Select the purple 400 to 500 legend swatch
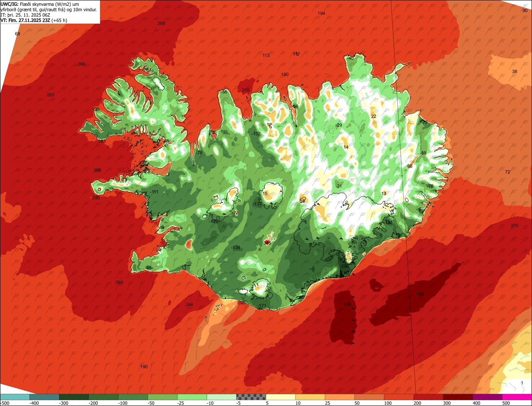The width and height of the screenshot is (532, 406). point(487,397)
